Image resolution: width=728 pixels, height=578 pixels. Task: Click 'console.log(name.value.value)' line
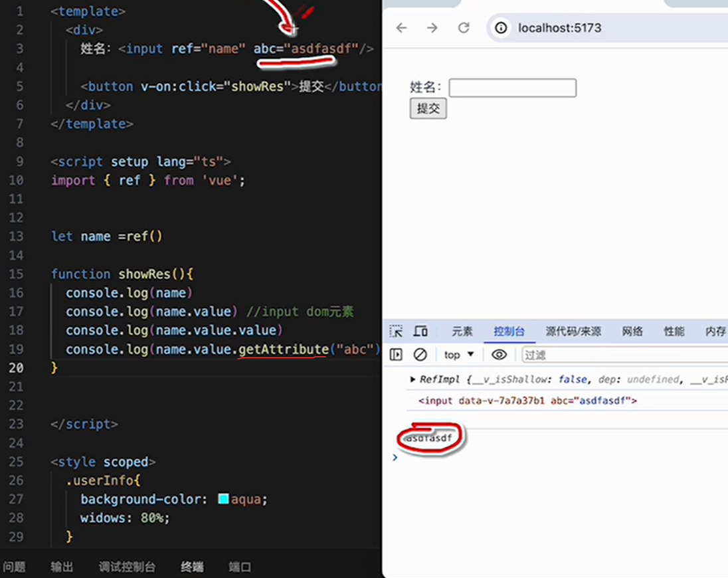click(174, 330)
